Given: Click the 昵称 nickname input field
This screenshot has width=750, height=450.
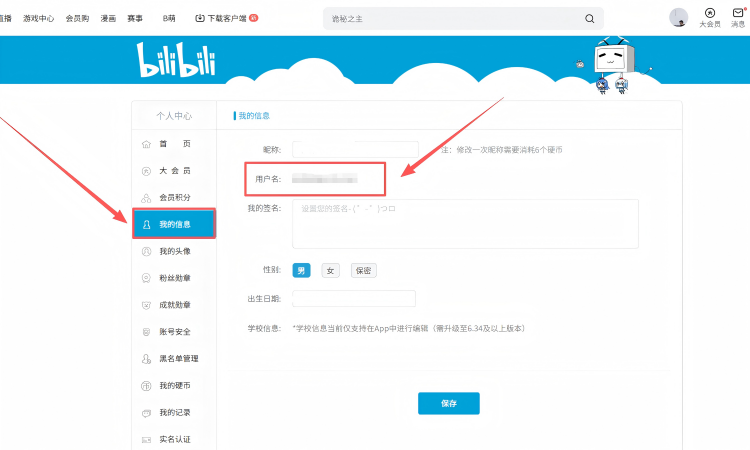Looking at the screenshot, I should (x=355, y=150).
